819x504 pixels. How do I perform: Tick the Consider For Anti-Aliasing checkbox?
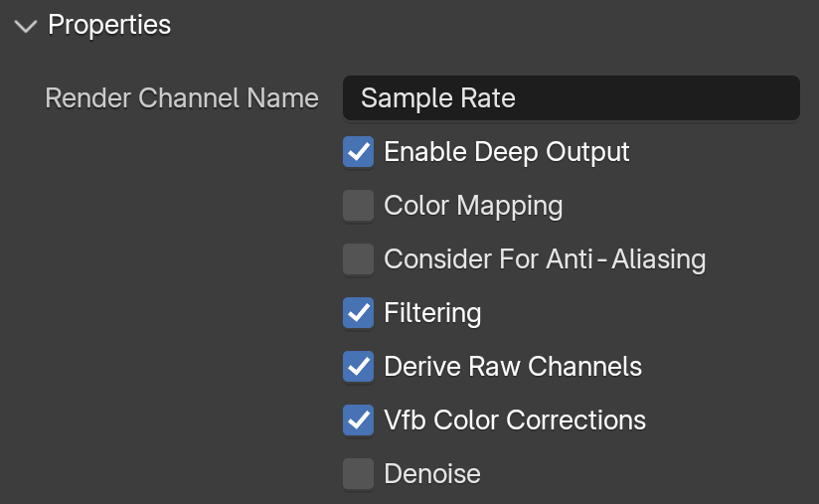358,259
